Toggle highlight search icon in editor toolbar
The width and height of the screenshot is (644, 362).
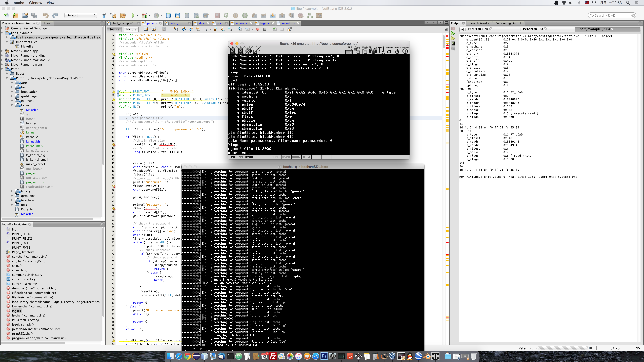(x=198, y=29)
